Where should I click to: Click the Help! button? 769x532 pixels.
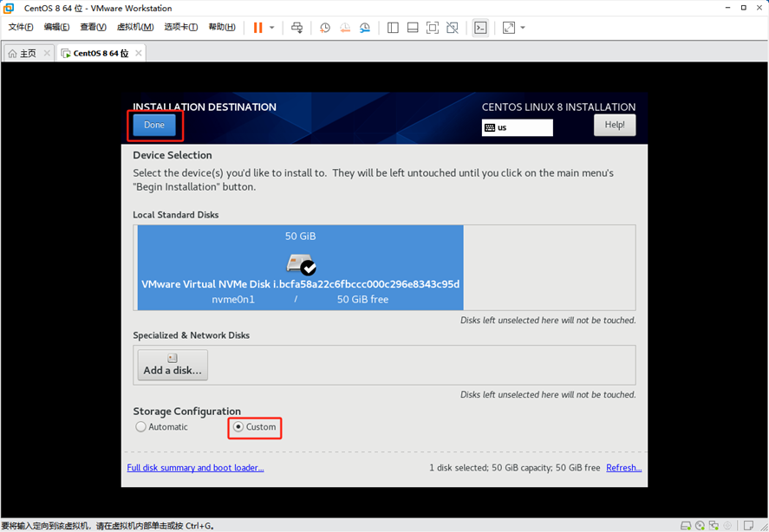tap(615, 125)
